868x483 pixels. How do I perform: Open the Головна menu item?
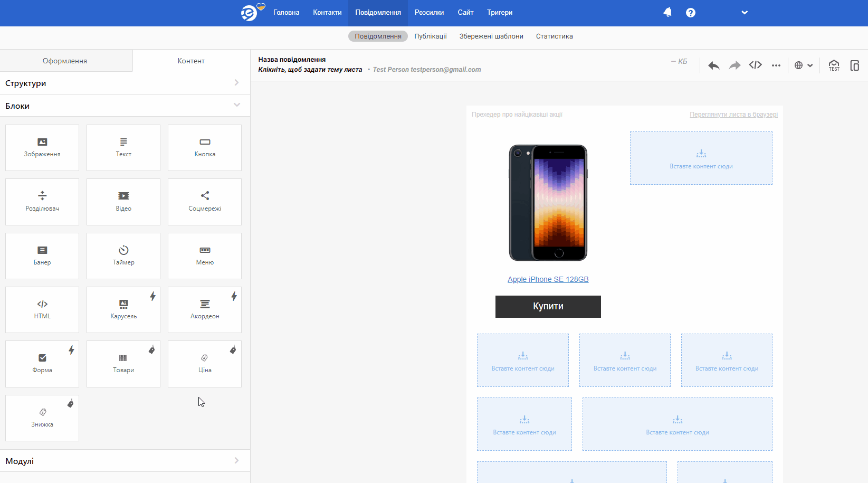click(287, 13)
